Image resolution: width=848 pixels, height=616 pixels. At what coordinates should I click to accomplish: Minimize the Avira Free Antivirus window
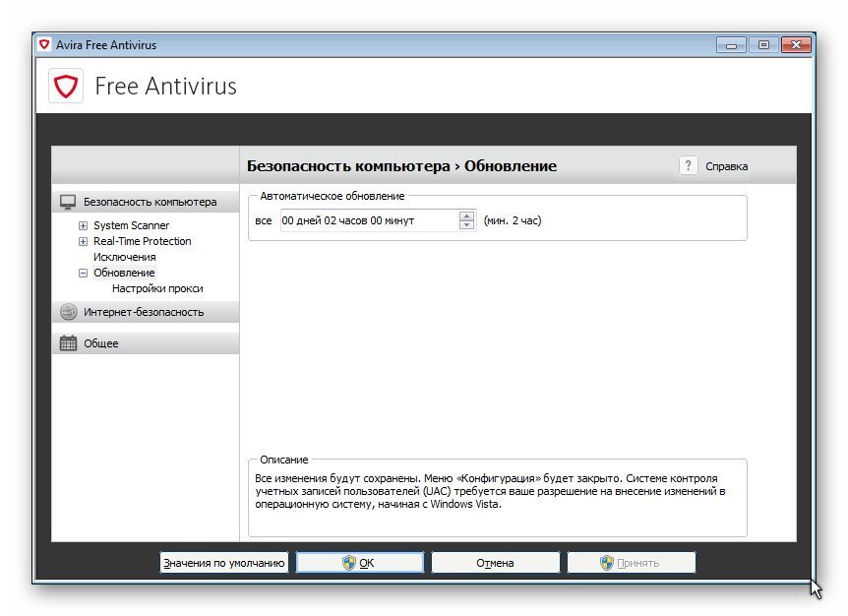[731, 45]
